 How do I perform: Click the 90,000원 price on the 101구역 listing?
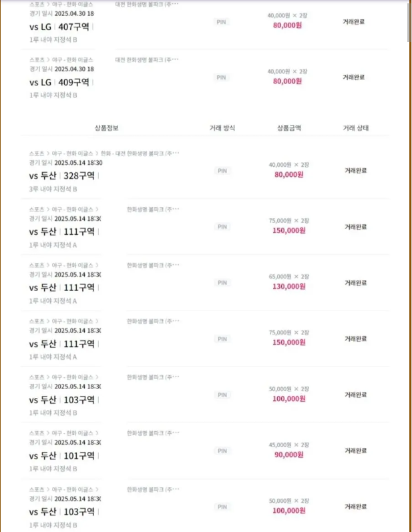click(x=289, y=455)
